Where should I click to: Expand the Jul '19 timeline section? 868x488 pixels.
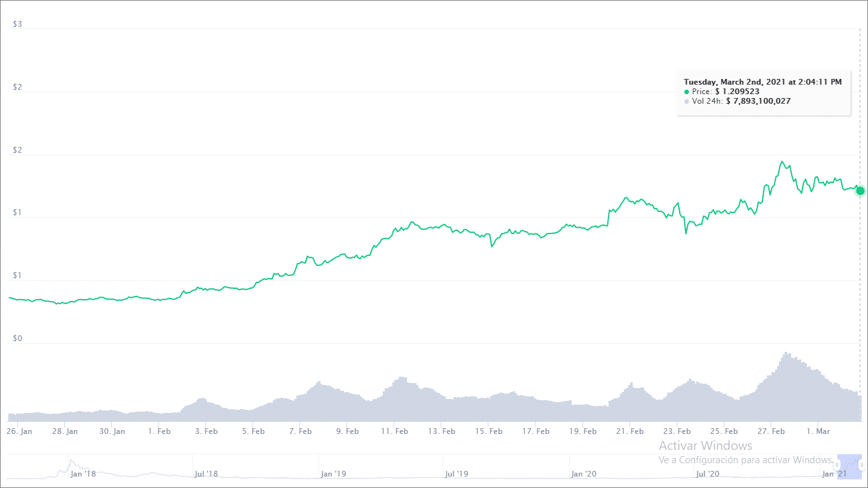455,473
